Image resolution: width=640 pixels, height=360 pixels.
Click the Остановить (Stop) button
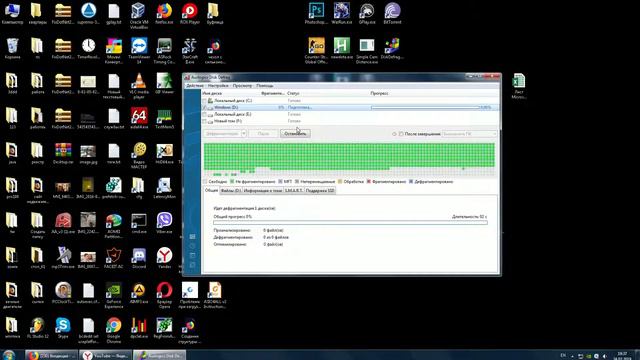(x=295, y=133)
